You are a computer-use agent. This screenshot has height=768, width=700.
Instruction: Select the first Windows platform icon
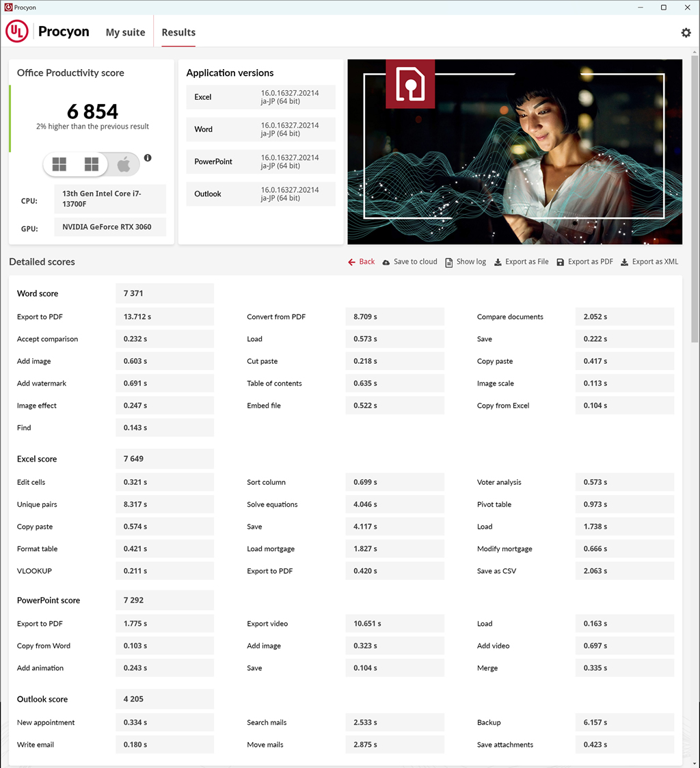pos(59,164)
